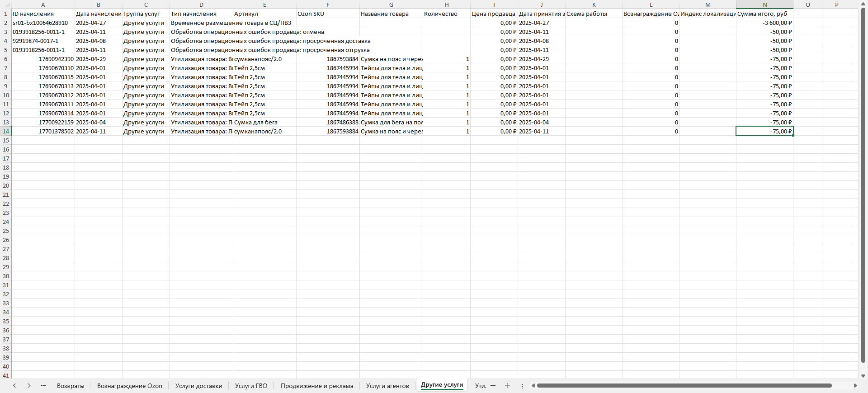Viewport: 868px width, 393px height.
Task: Go to previous sheet with left arrow
Action: [x=14, y=386]
